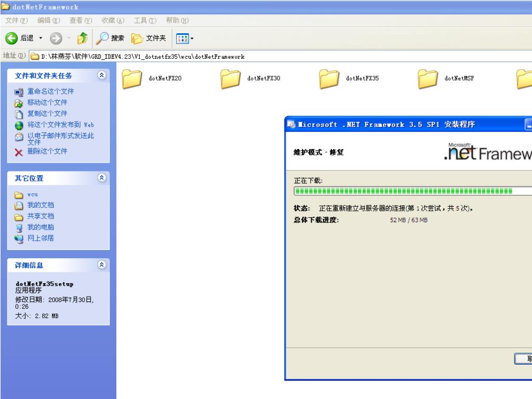Open the Back history dropdown arrow

(41, 38)
